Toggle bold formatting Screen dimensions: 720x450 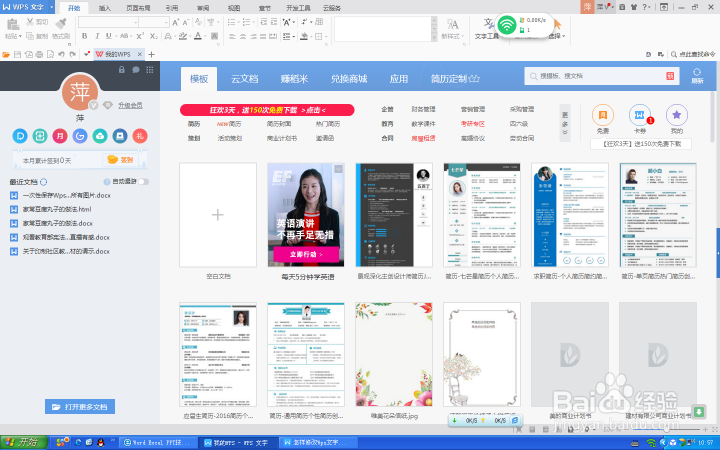point(84,36)
